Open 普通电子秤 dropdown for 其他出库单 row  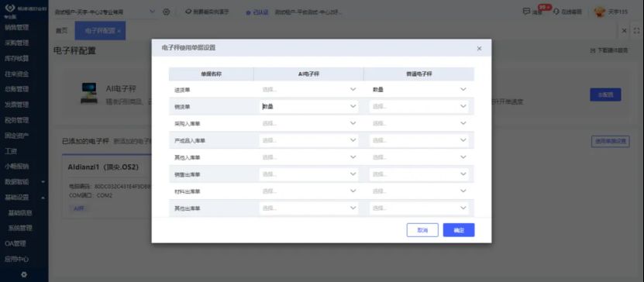pyautogui.click(x=419, y=208)
